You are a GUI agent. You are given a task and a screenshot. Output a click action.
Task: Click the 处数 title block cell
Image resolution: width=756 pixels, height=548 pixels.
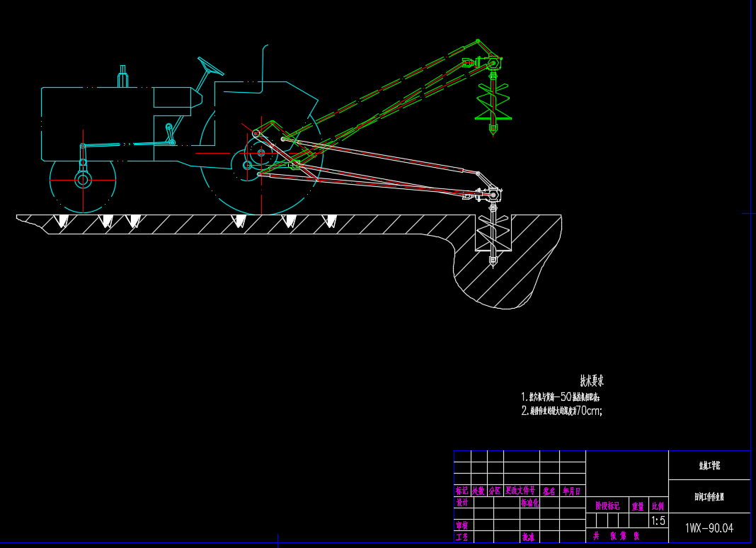[479, 491]
